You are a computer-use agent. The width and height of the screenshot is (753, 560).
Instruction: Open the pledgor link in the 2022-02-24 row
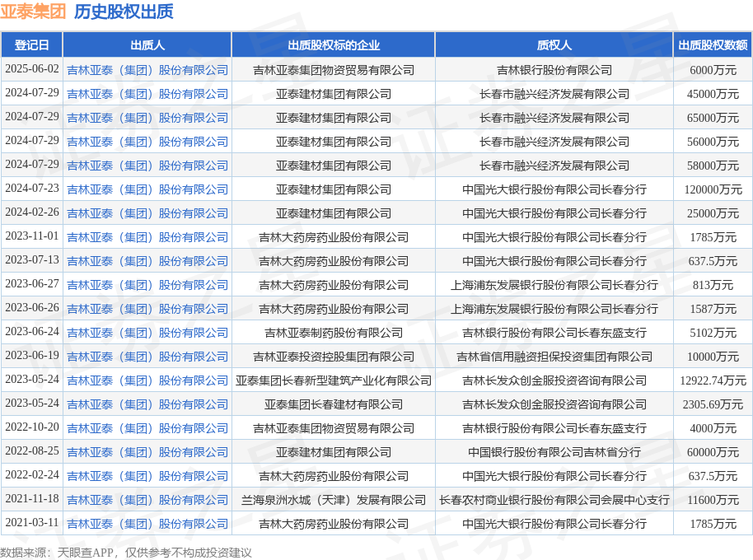pos(147,477)
